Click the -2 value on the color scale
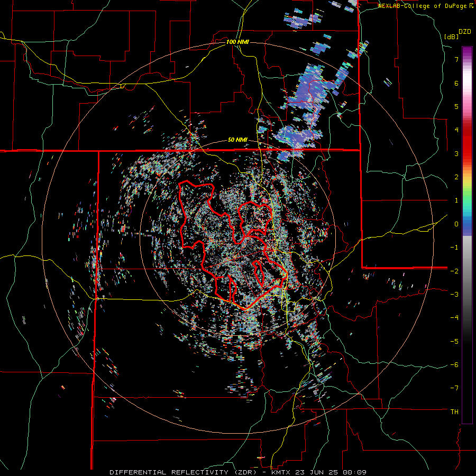 pyautogui.click(x=454, y=271)
